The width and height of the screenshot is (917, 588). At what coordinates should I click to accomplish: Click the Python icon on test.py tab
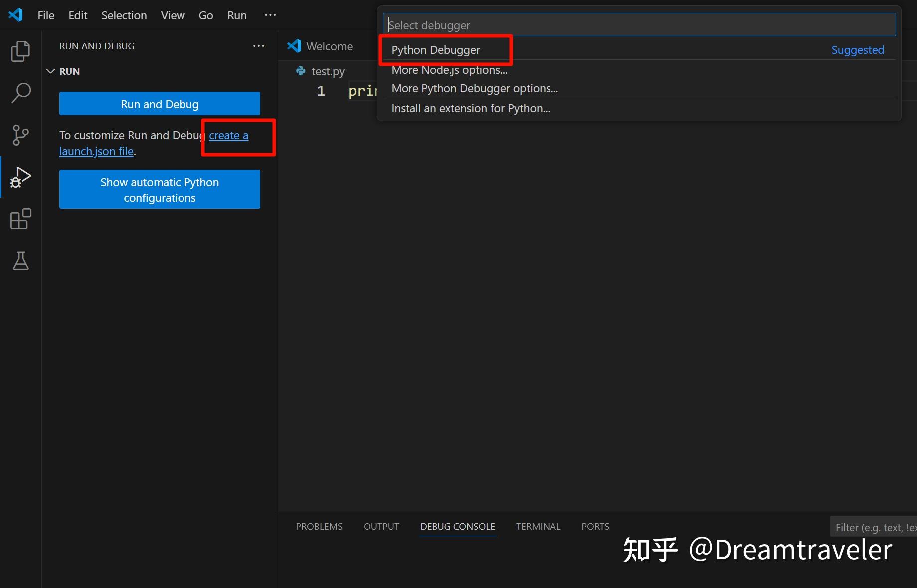pos(301,71)
